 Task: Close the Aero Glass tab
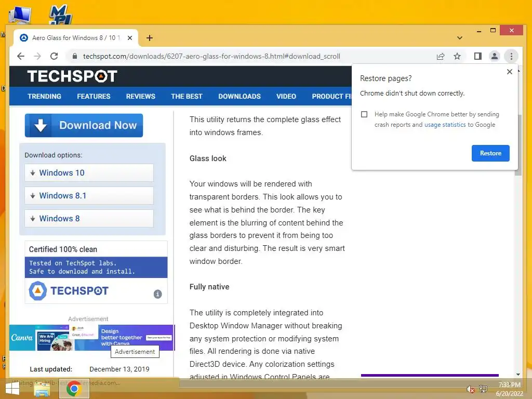click(129, 38)
